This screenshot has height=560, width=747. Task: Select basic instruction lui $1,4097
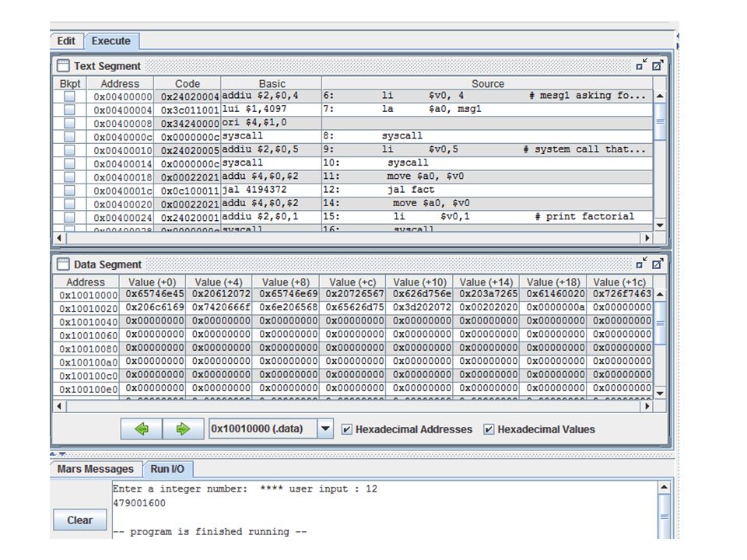[272, 110]
